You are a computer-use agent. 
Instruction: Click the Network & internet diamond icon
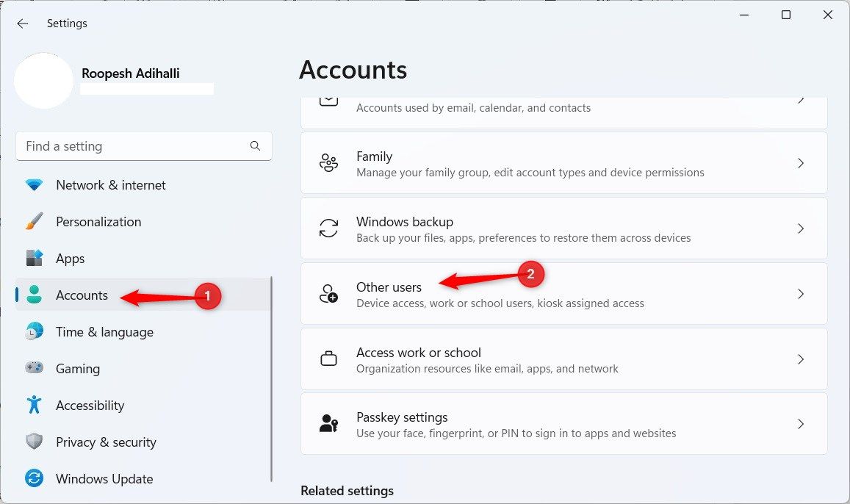34,185
